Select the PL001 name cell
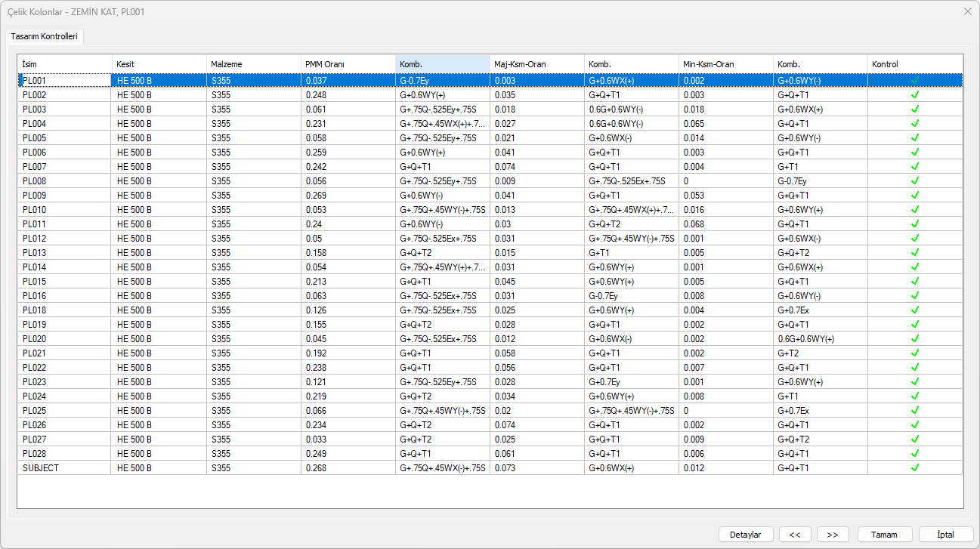The image size is (980, 549). (64, 80)
